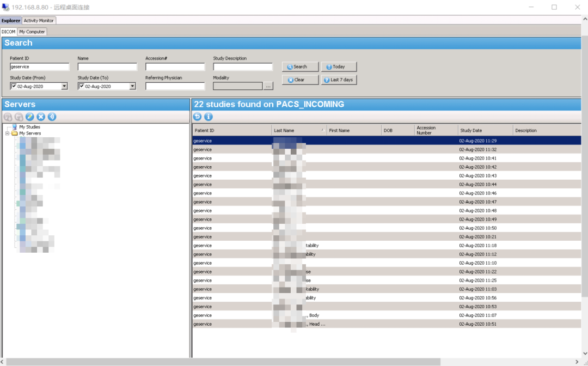Click the horizontal scrollbar right arrow
The width and height of the screenshot is (588, 366).
coord(577,362)
